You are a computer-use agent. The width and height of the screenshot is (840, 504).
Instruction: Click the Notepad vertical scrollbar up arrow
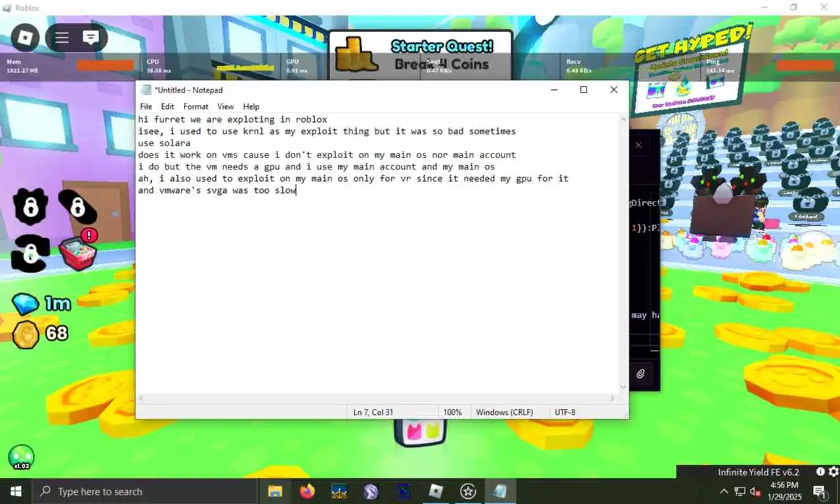(623, 120)
